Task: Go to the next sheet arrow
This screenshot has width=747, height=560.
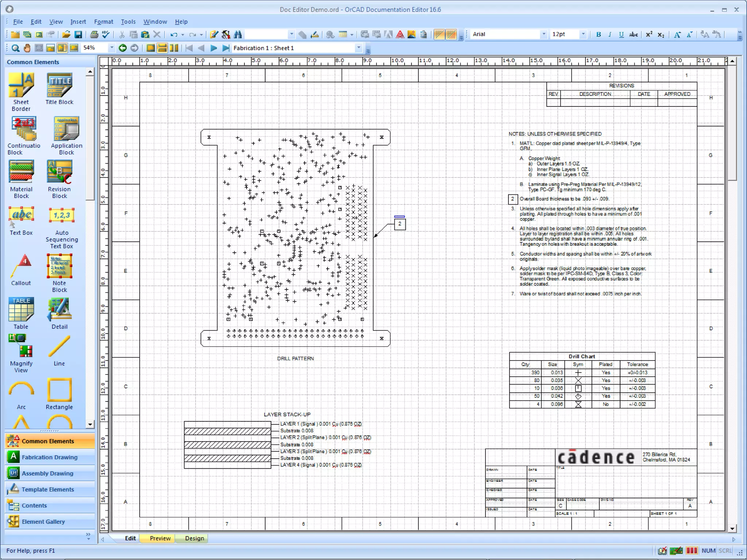Action: pos(214,48)
